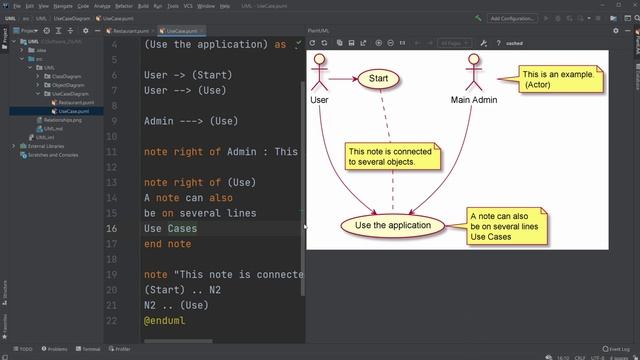The image size is (640, 360).
Task: Copy diagram to clipboard icon
Action: (x=339, y=43)
